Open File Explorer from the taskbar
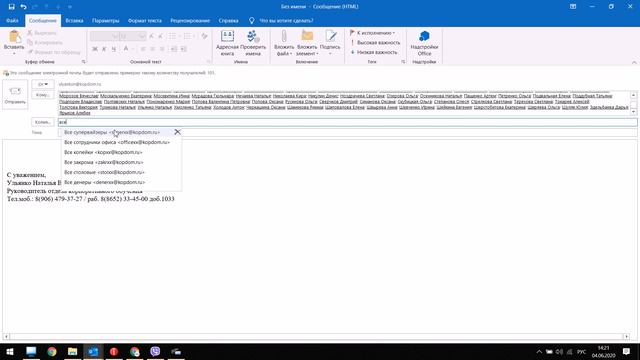The image size is (640, 360). [73, 351]
